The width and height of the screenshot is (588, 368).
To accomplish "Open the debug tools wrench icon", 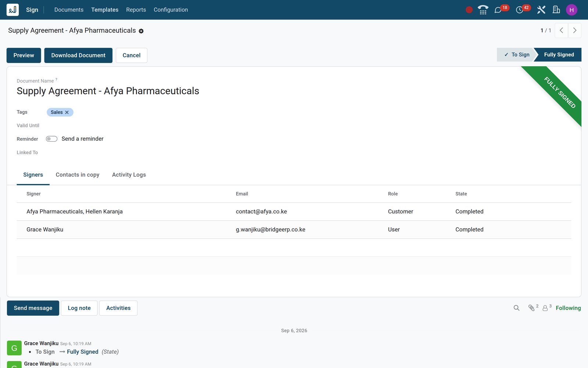I will (541, 10).
